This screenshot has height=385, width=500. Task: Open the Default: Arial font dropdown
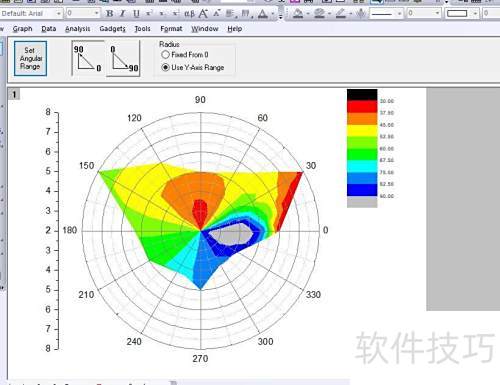coord(31,14)
